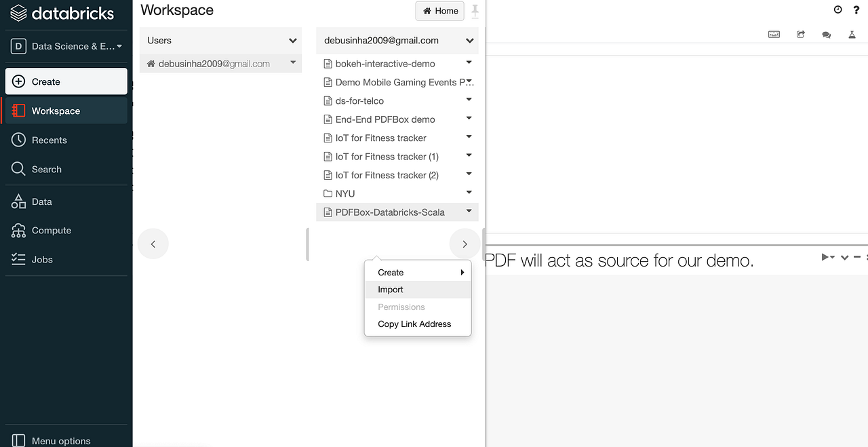Open the ds-for-telco notebook
868x447 pixels.
(x=359, y=100)
